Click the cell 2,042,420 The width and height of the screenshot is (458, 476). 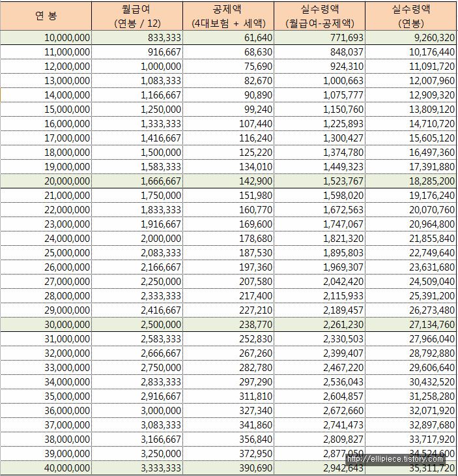(x=320, y=282)
